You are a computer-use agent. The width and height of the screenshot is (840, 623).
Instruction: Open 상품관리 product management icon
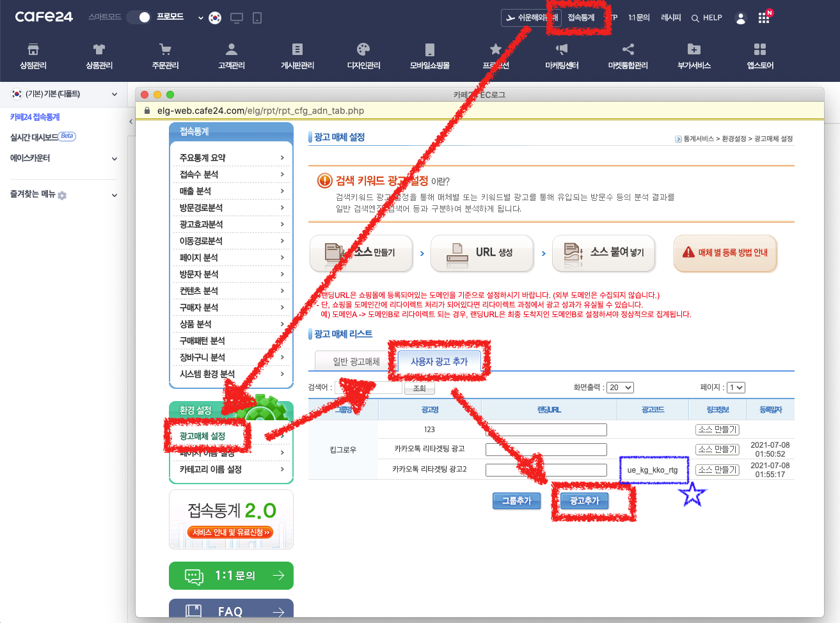[x=99, y=50]
